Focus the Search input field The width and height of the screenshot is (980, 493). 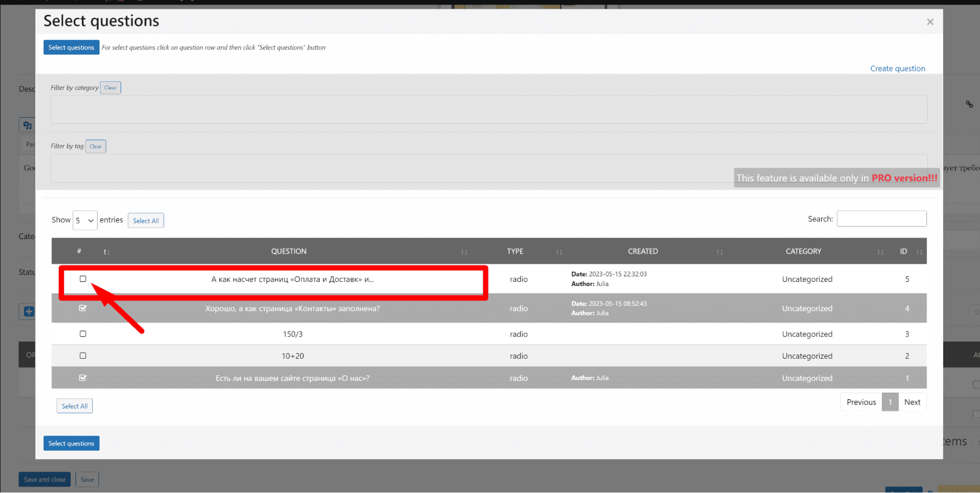pos(881,219)
